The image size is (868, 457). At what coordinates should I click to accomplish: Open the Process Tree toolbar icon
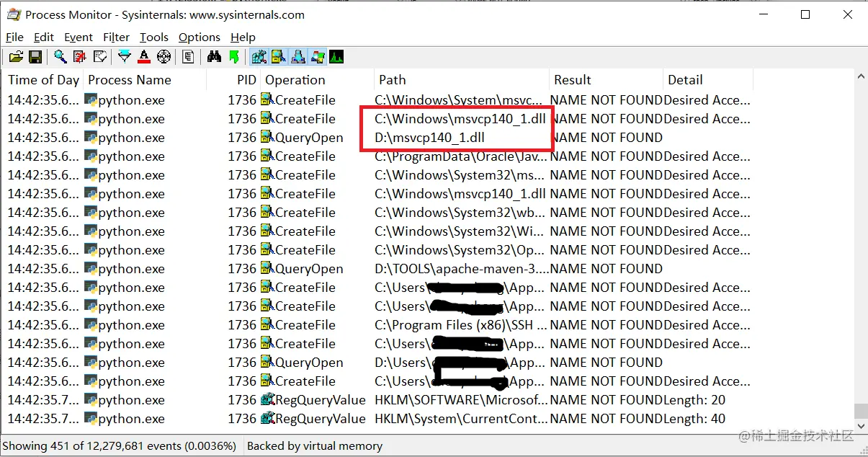pyautogui.click(x=188, y=56)
